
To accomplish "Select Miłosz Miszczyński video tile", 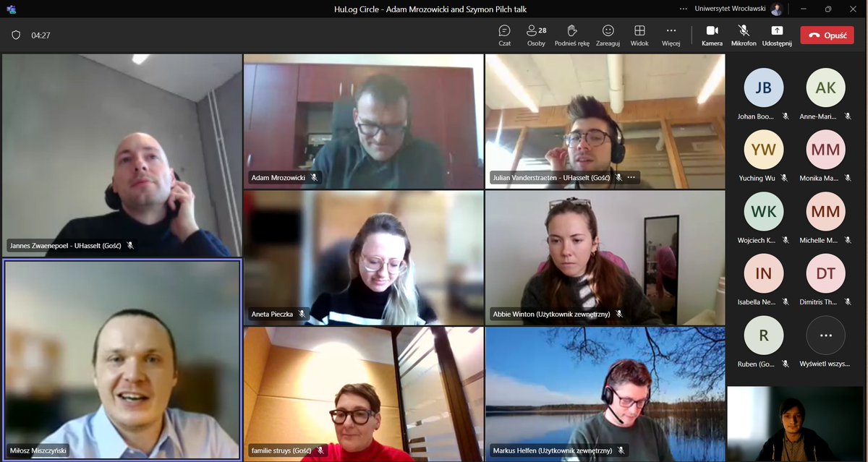I will [x=122, y=359].
